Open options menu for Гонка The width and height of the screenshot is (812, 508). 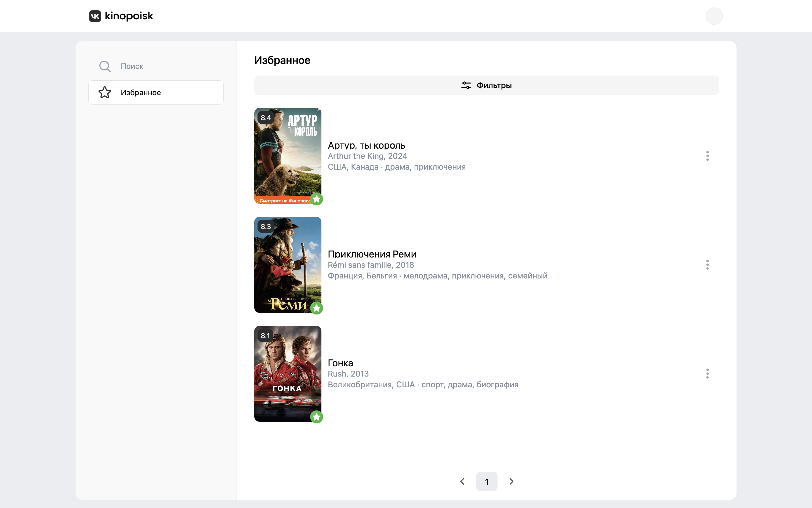[x=707, y=374]
